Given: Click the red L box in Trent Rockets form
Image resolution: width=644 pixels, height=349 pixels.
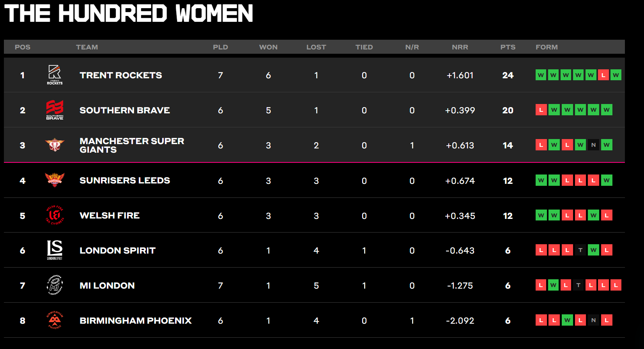Looking at the screenshot, I should click(603, 75).
